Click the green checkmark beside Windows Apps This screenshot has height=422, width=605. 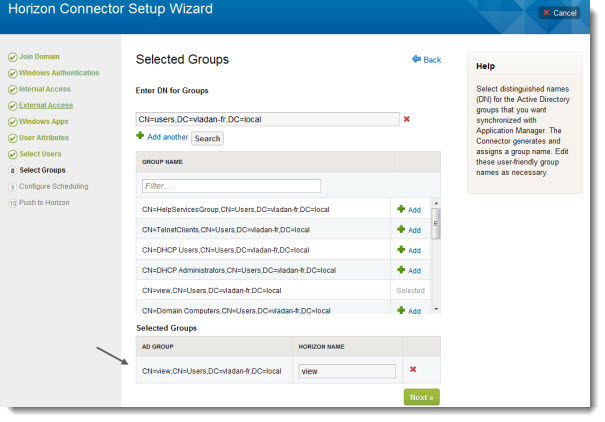pyautogui.click(x=13, y=122)
